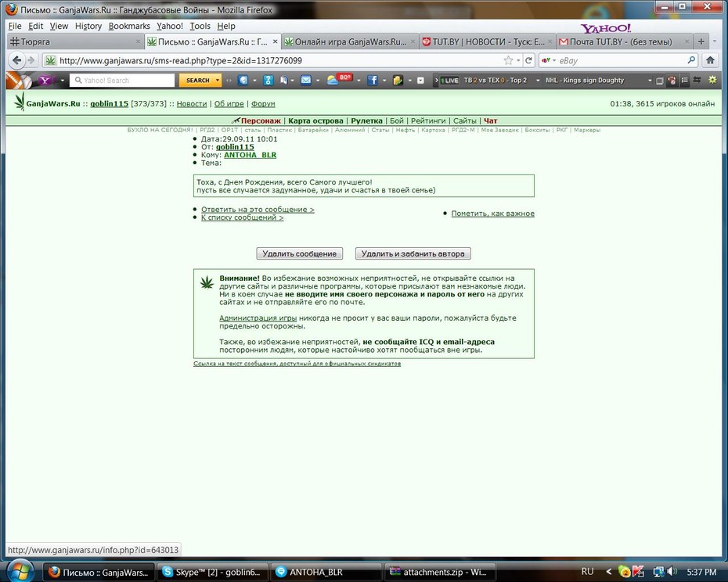Expand TB vs TEX score dropdown
Screen dimensions: 728x582
538,81
